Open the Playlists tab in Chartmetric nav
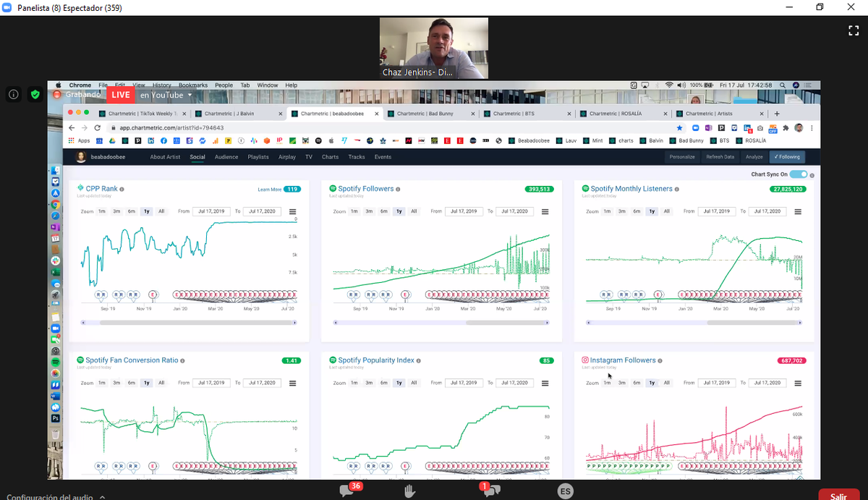The width and height of the screenshot is (868, 500). pyautogui.click(x=258, y=157)
